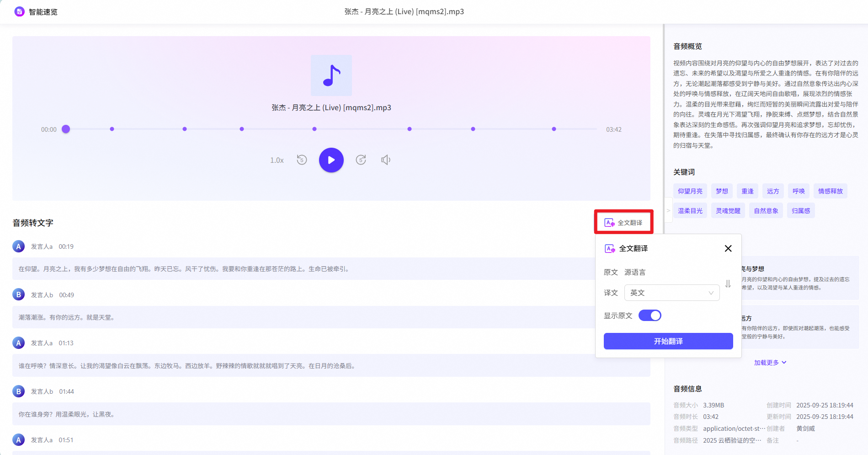This screenshot has height=455, width=868.
Task: Click 源语言 source language text
Action: coord(635,273)
